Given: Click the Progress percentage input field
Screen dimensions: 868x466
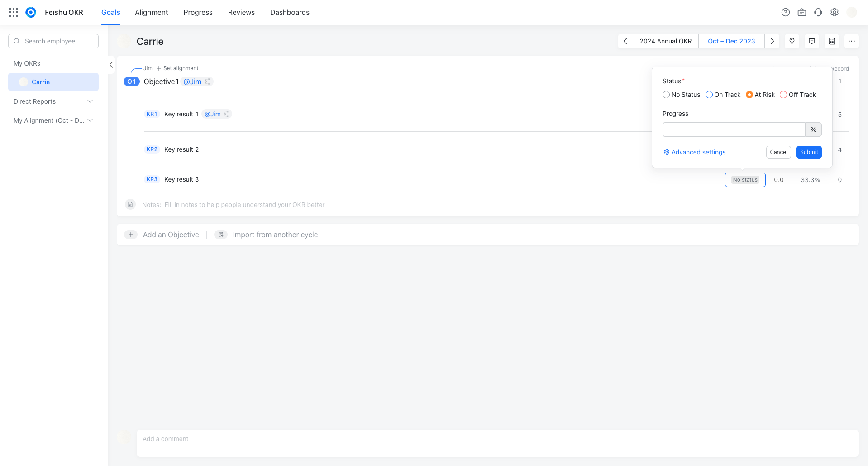Looking at the screenshot, I should click(x=733, y=130).
